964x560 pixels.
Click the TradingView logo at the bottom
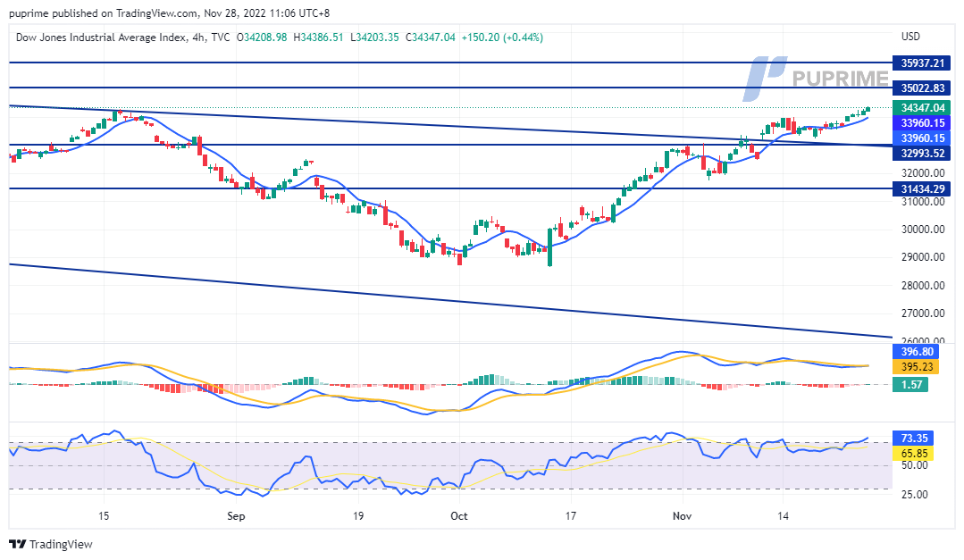tap(51, 544)
